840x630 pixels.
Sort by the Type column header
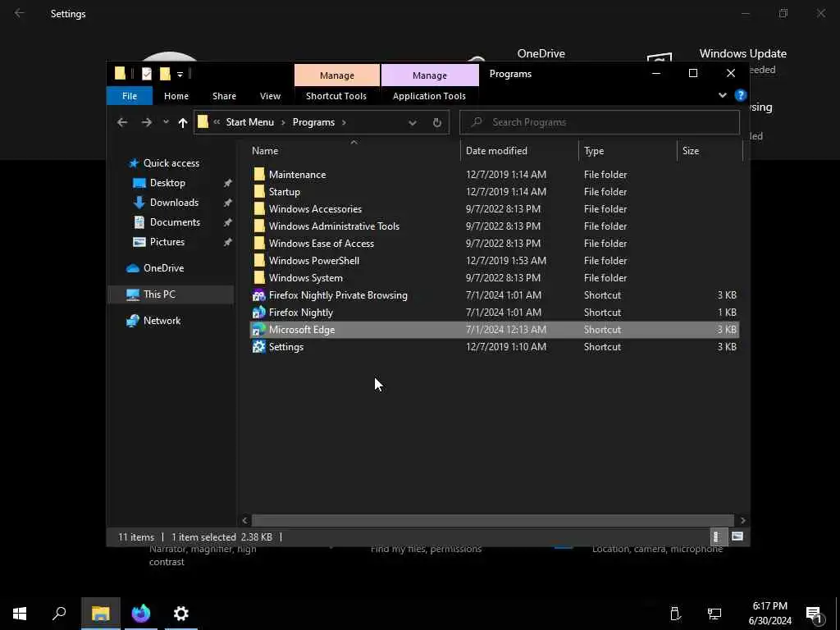pyautogui.click(x=628, y=151)
